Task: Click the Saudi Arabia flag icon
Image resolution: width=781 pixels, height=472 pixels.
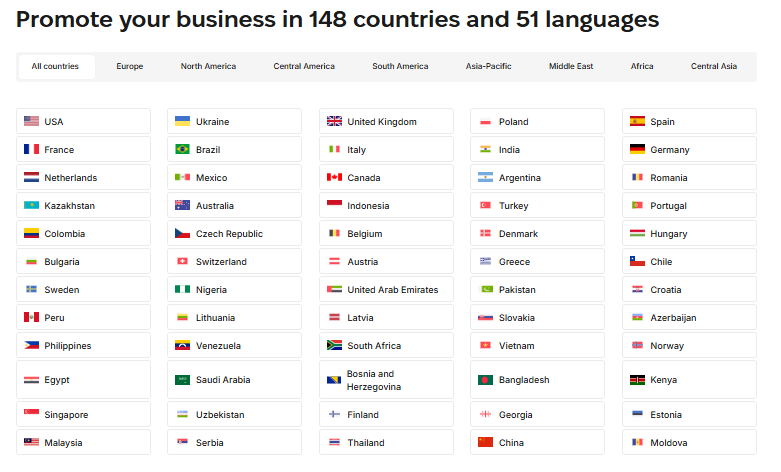Action: pos(182,380)
